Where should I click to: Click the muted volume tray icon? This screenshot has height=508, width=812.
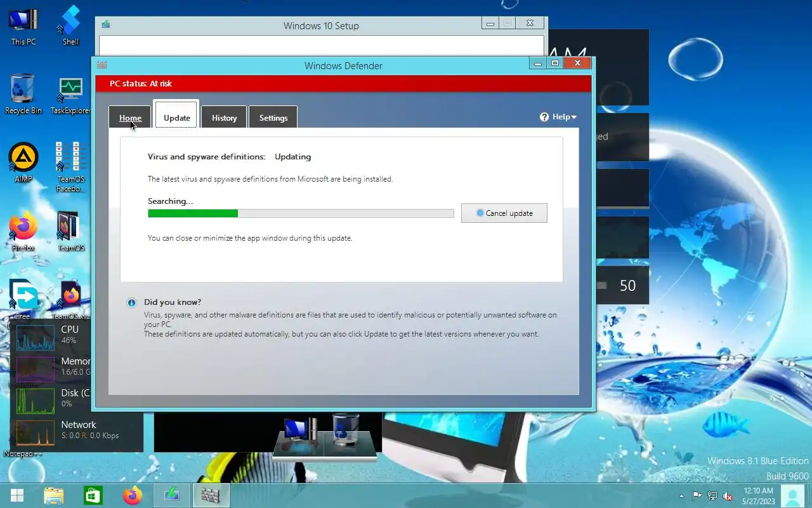(x=729, y=496)
